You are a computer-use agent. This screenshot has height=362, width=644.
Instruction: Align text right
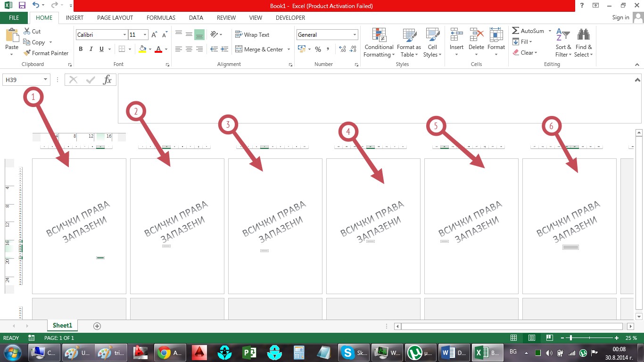pos(199,49)
